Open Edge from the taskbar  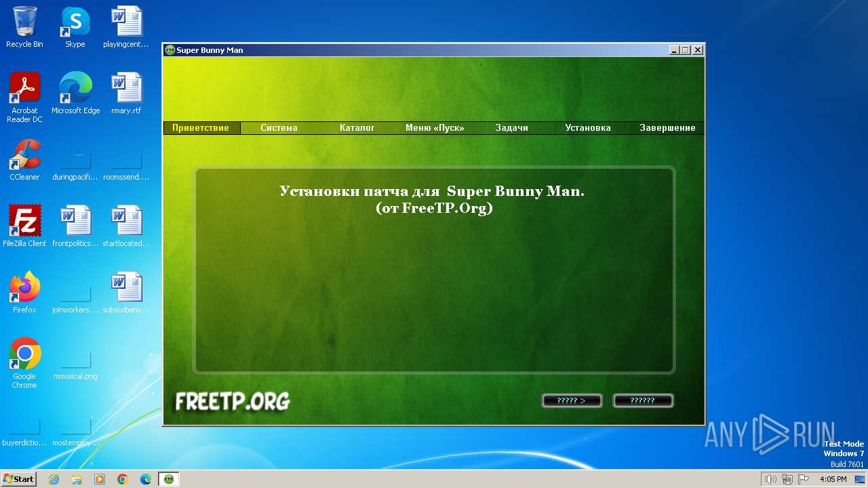(x=146, y=479)
